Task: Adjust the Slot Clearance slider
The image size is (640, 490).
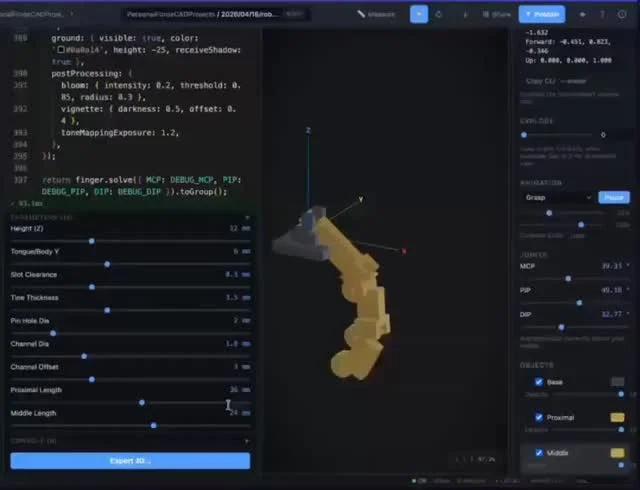Action: (x=130, y=287)
